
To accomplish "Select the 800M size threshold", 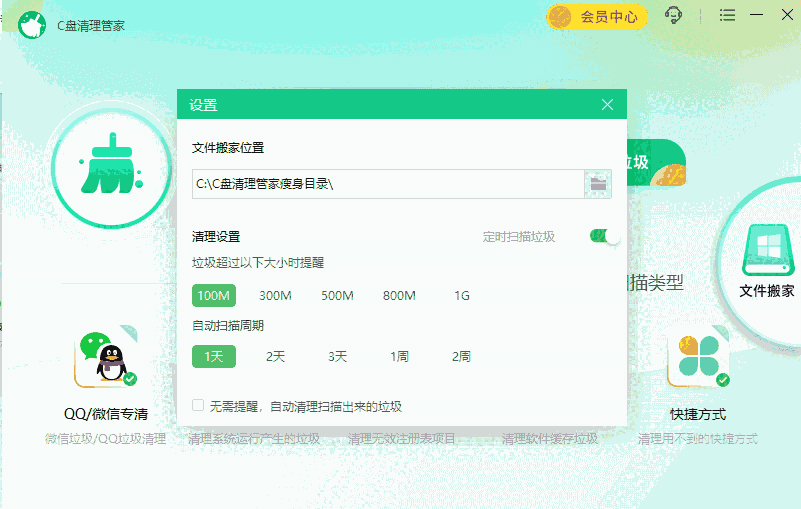I will 399,295.
